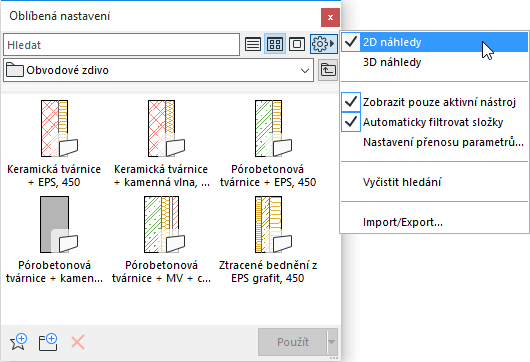The width and height of the screenshot is (530, 362).
Task: Expand the Použít button dropdown arrow
Action: pos(332,342)
